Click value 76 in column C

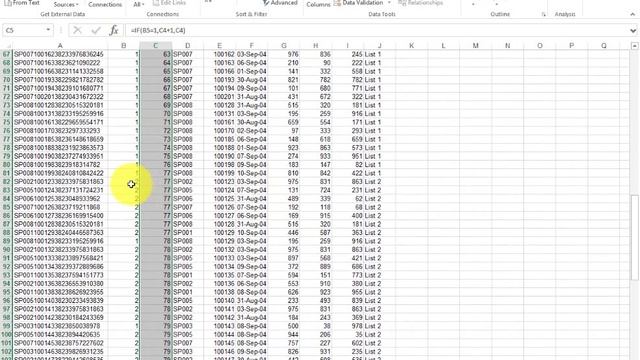point(156,164)
